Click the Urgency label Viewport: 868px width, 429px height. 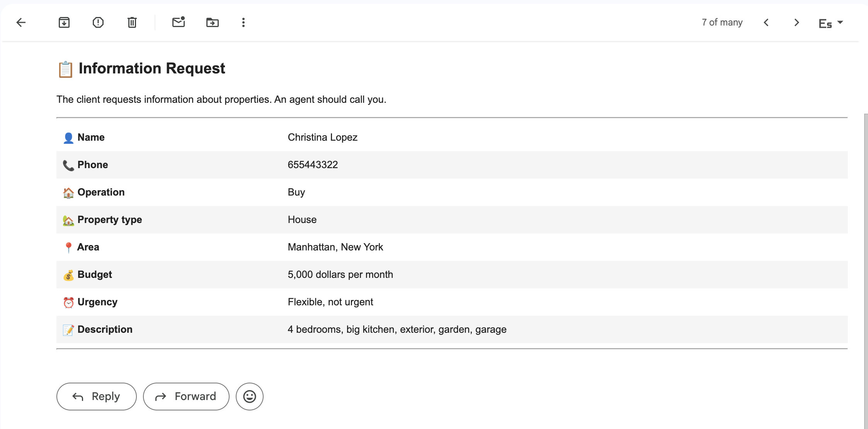97,302
